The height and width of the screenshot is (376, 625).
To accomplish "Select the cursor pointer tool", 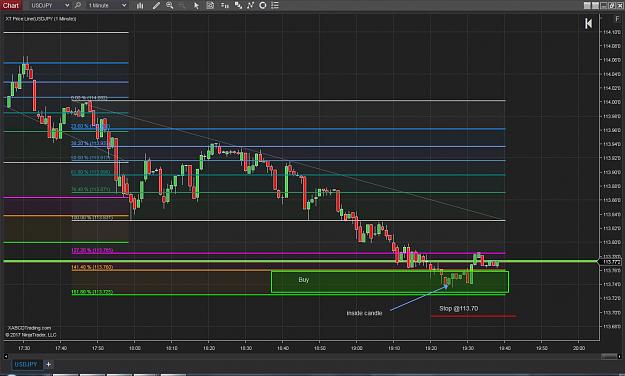I will (196, 5).
